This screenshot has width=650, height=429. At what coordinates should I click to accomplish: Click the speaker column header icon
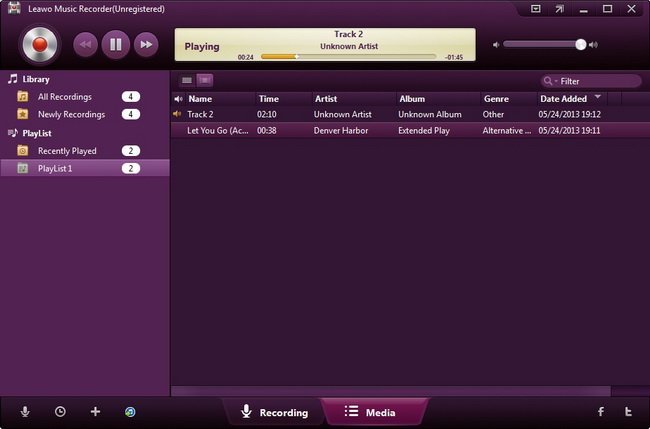tap(178, 99)
